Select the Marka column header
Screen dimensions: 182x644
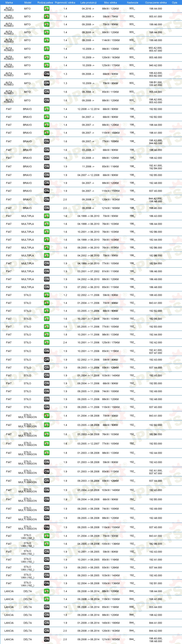[x=9, y=3]
